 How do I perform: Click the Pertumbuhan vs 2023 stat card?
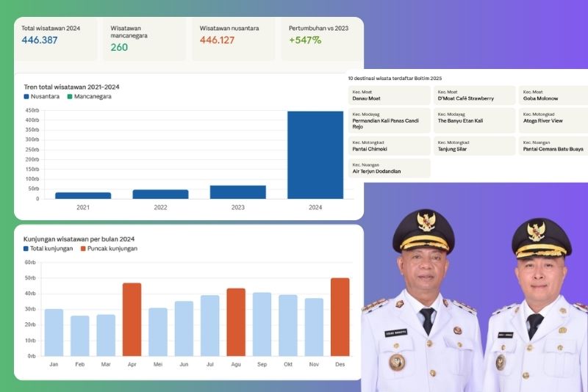click(321, 39)
